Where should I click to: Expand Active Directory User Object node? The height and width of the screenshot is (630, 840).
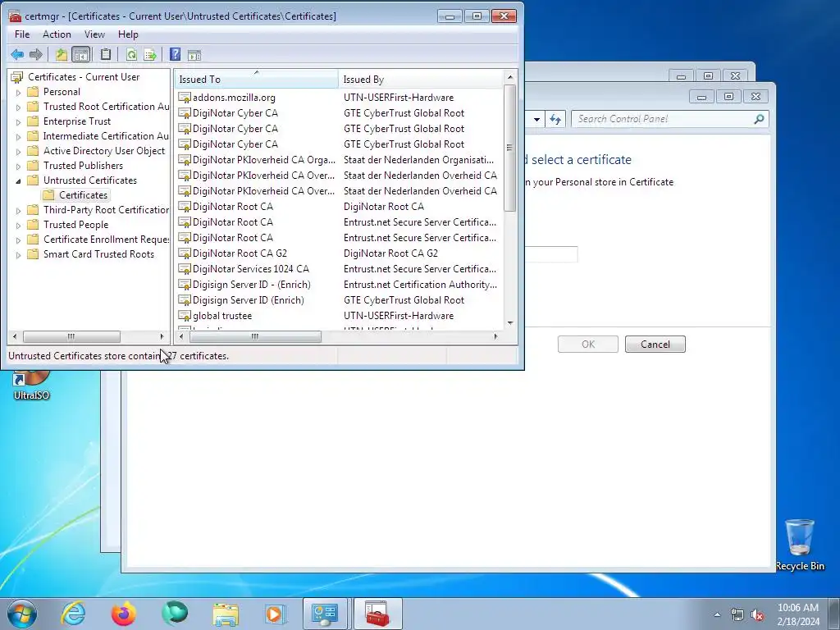(x=18, y=151)
